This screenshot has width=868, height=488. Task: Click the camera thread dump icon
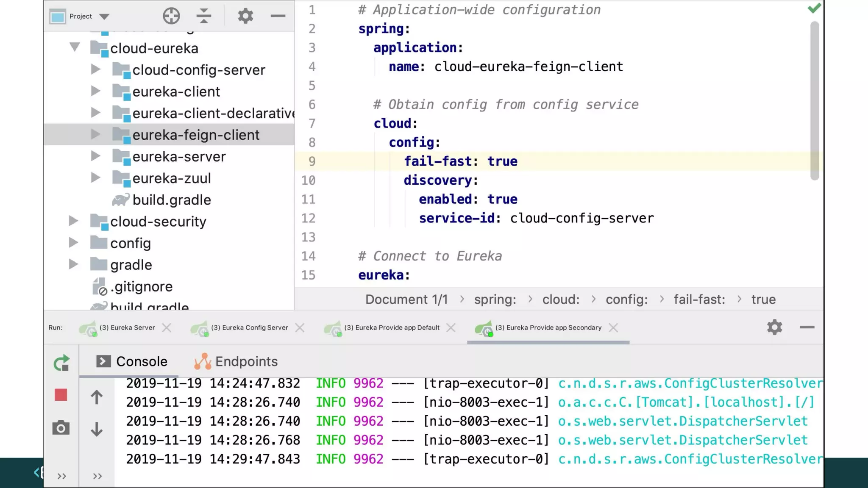(61, 428)
